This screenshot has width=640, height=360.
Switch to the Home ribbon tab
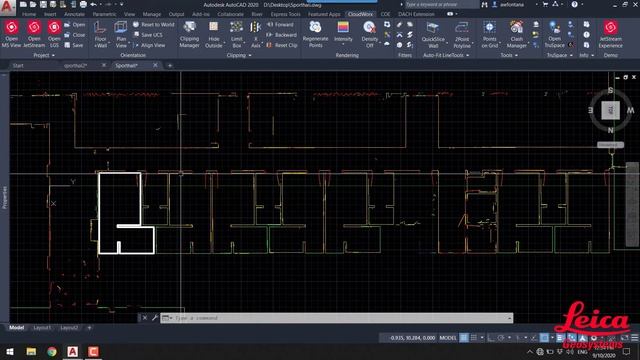(x=29, y=14)
